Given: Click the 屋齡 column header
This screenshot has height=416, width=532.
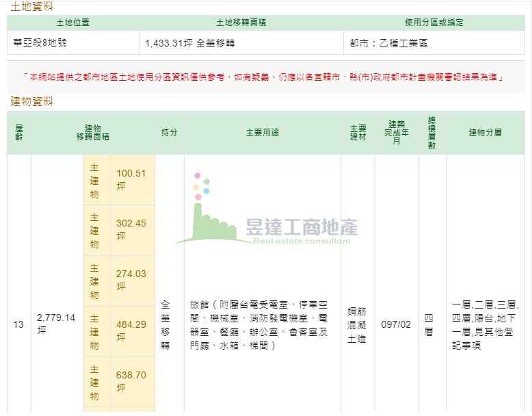Looking at the screenshot, I should [18, 132].
